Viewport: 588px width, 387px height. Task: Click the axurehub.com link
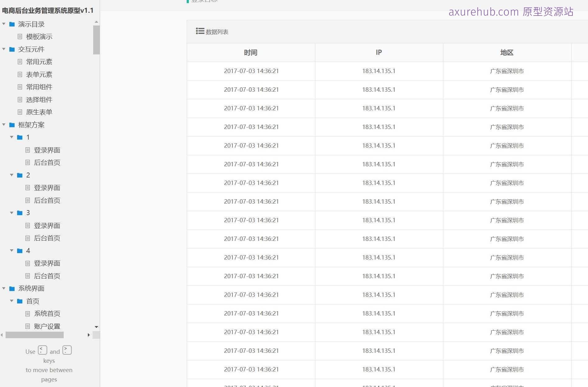(483, 12)
